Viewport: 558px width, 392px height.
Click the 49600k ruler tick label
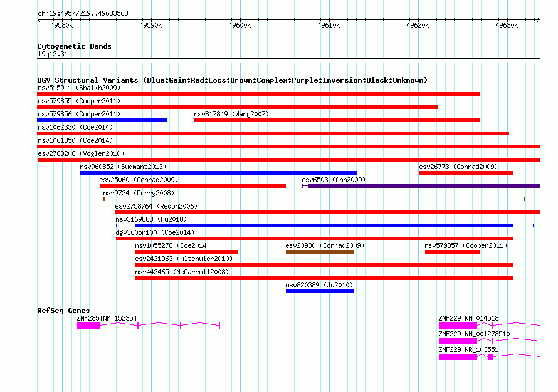(240, 25)
